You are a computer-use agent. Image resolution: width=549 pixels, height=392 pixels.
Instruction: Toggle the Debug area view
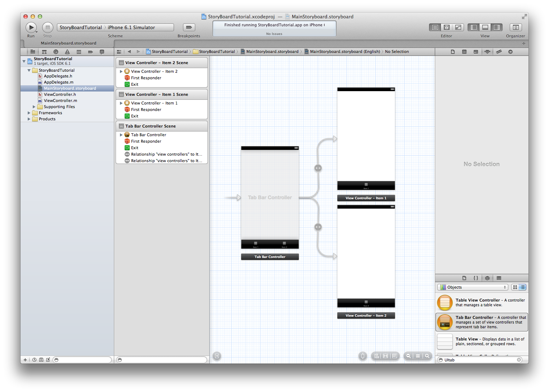click(485, 27)
